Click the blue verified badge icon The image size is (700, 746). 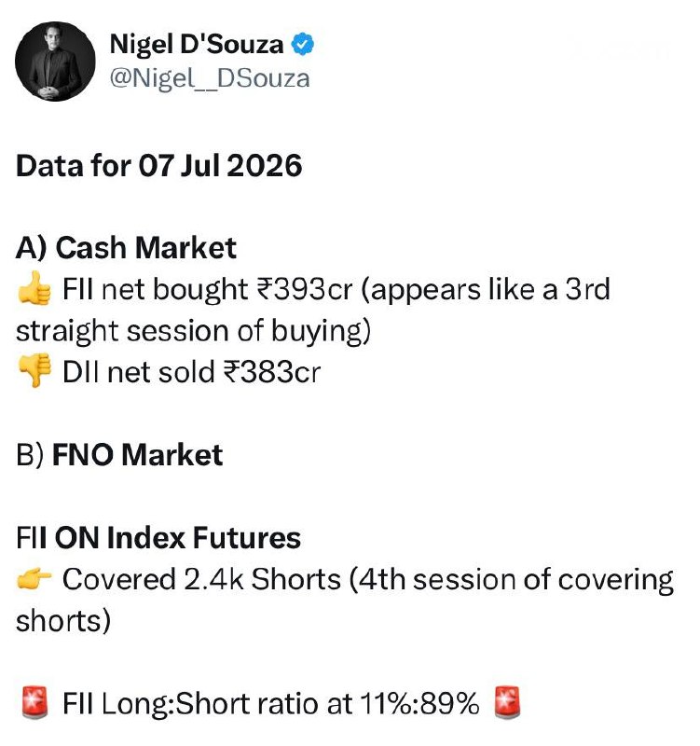pos(302,44)
